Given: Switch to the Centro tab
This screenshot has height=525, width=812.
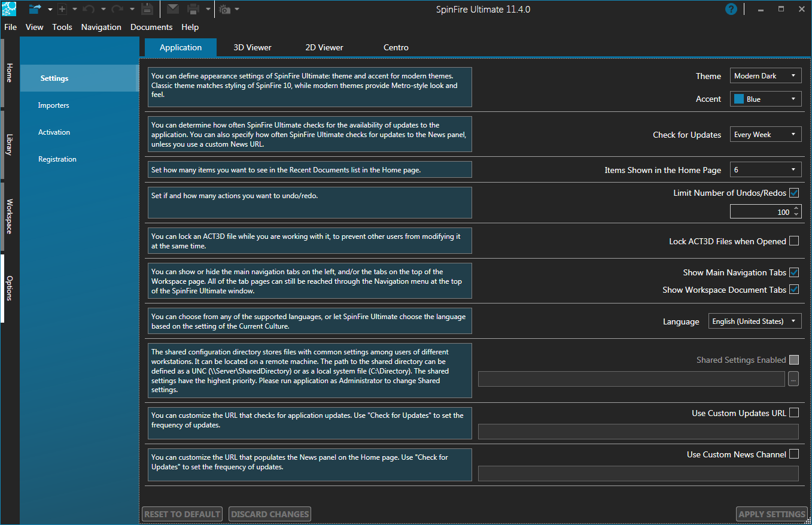Looking at the screenshot, I should click(396, 47).
